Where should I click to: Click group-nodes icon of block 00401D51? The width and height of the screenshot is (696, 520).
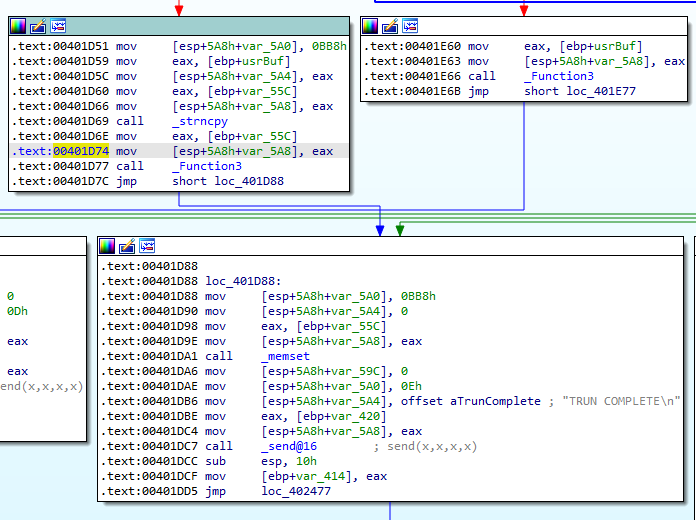click(x=58, y=27)
